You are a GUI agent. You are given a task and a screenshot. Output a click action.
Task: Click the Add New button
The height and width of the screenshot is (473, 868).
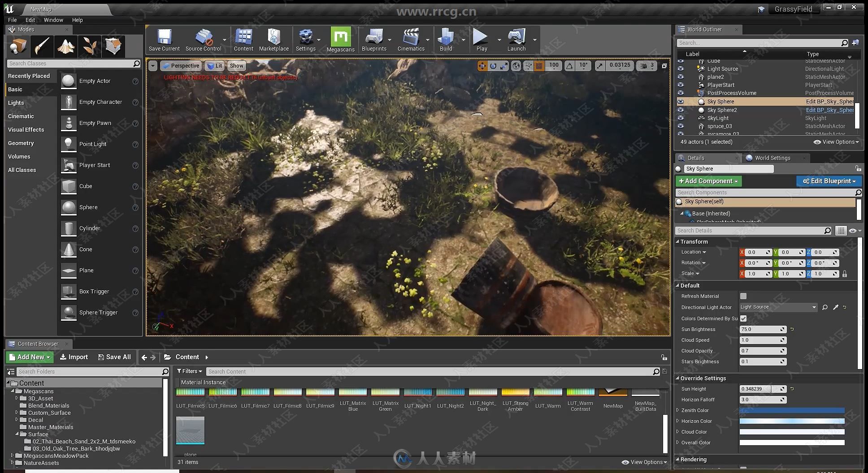pyautogui.click(x=30, y=357)
